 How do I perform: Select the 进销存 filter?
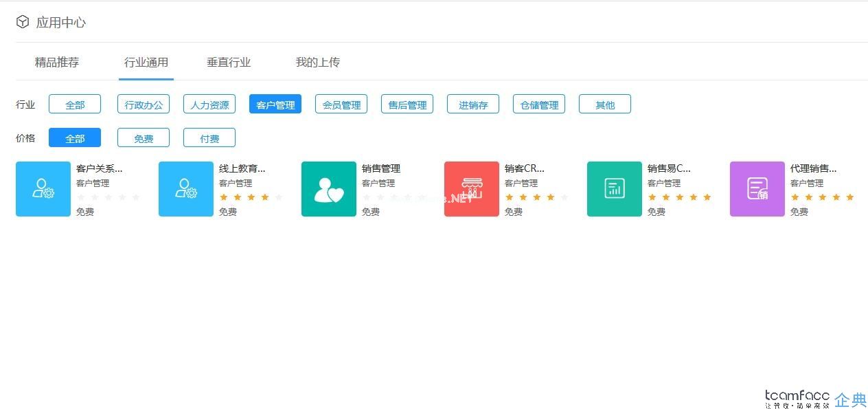click(x=472, y=104)
